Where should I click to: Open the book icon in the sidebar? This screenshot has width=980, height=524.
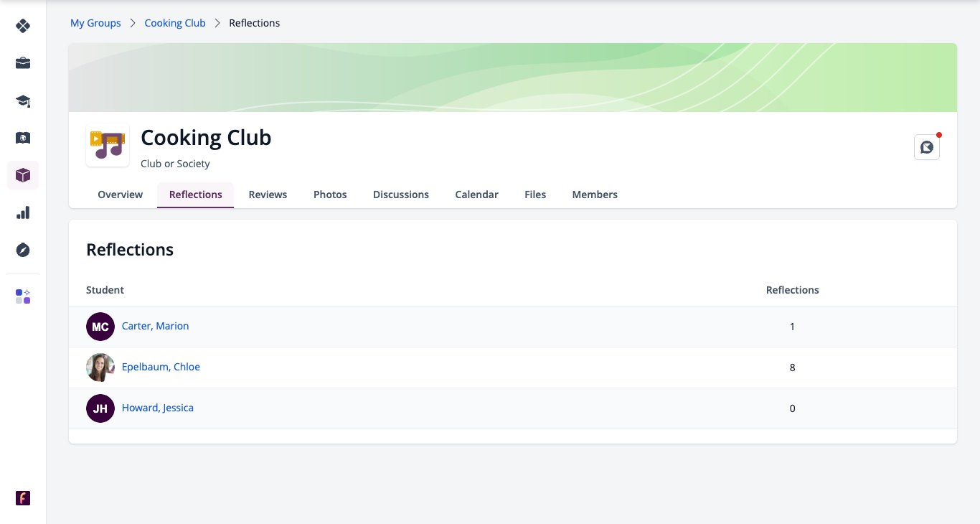coord(23,138)
